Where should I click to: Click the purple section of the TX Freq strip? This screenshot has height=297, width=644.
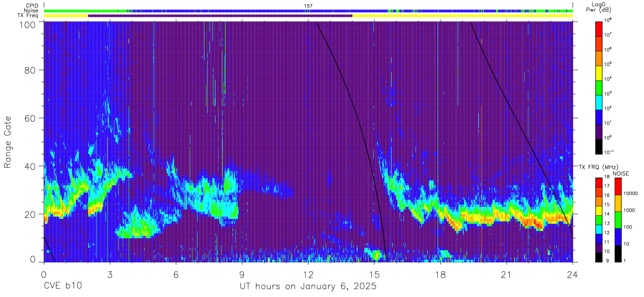pos(220,16)
